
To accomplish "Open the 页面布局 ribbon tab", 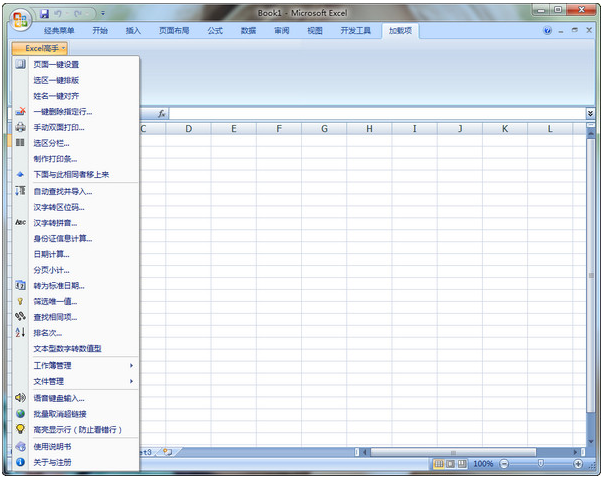I will pos(174,31).
